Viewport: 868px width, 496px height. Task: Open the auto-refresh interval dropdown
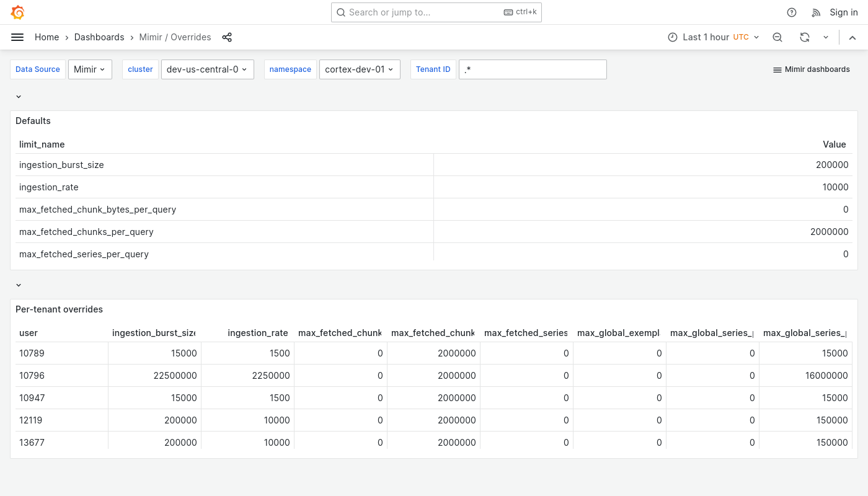coord(826,37)
